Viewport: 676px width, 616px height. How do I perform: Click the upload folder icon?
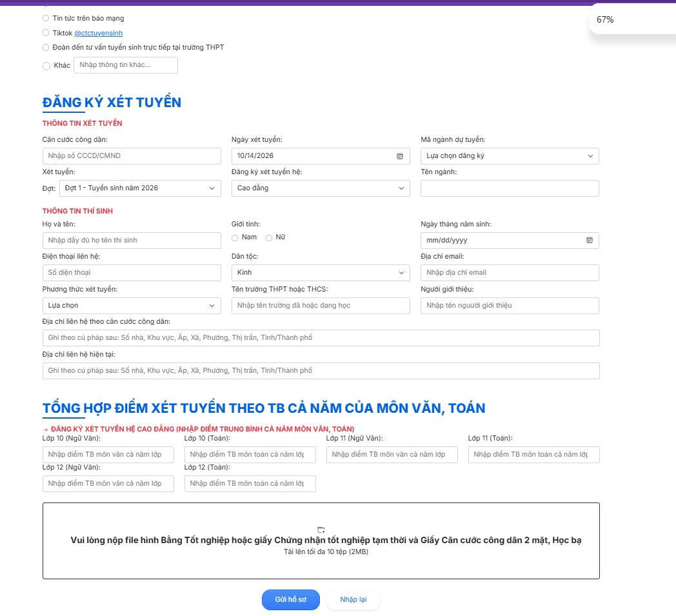(x=321, y=530)
